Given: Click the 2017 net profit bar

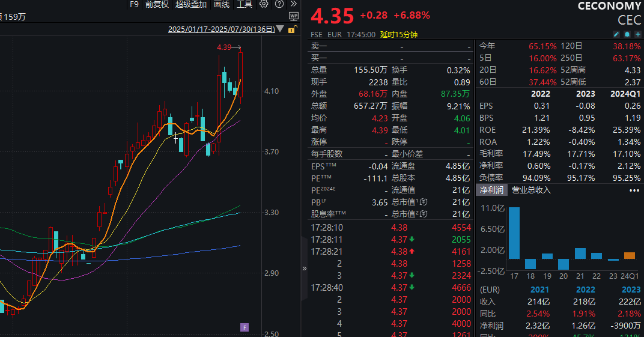Looking at the screenshot, I should point(514,233).
